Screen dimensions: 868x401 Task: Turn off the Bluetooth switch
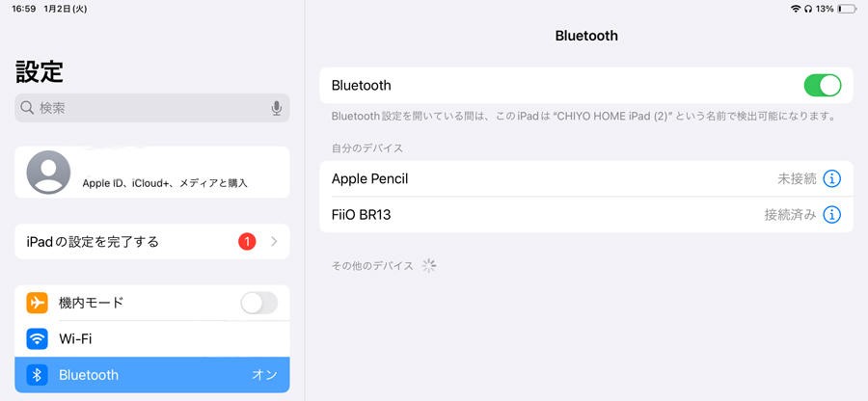click(822, 86)
